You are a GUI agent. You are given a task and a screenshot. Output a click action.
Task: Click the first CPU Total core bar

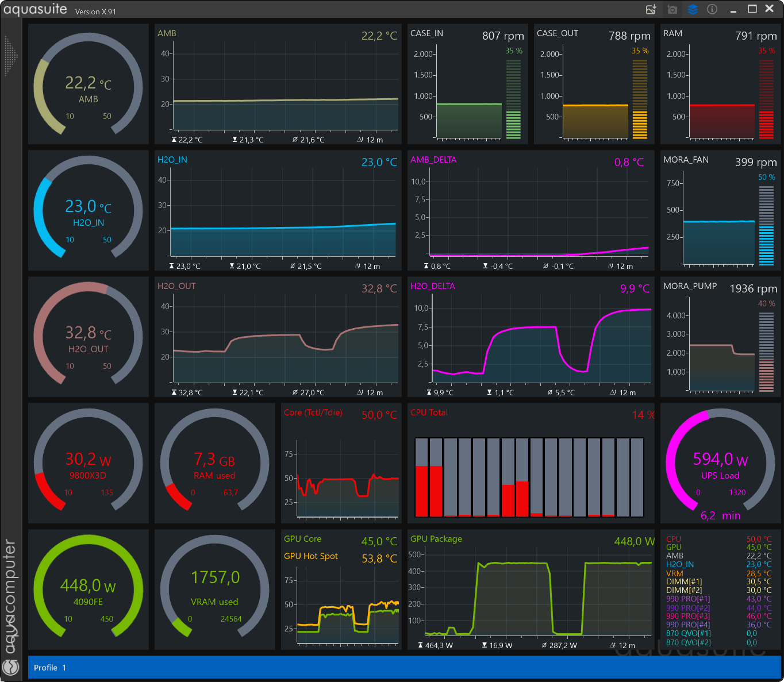coord(422,477)
